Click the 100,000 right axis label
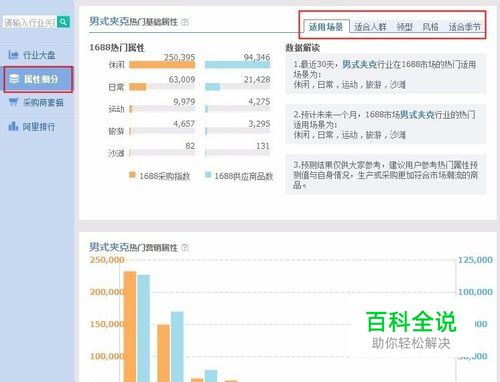The width and height of the screenshot is (500, 382). coord(475,292)
